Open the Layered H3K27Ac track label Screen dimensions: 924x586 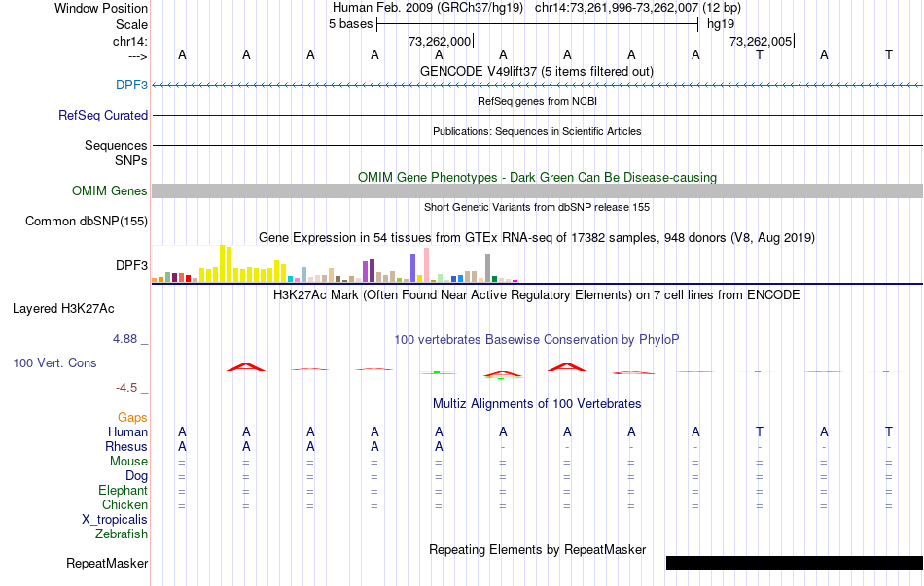click(x=63, y=309)
